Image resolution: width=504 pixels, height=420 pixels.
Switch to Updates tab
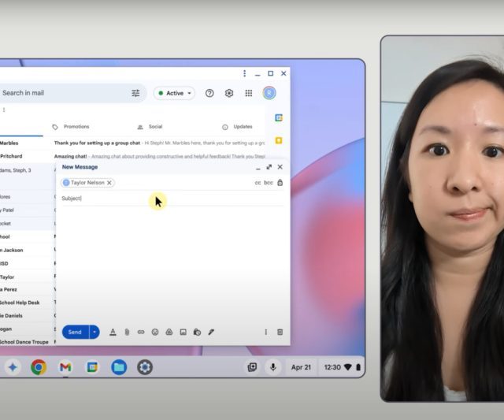237,127
